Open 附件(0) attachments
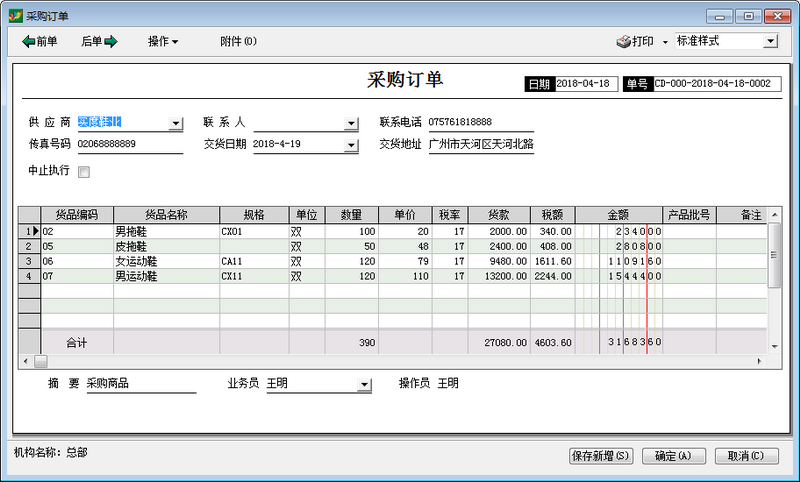 click(238, 41)
